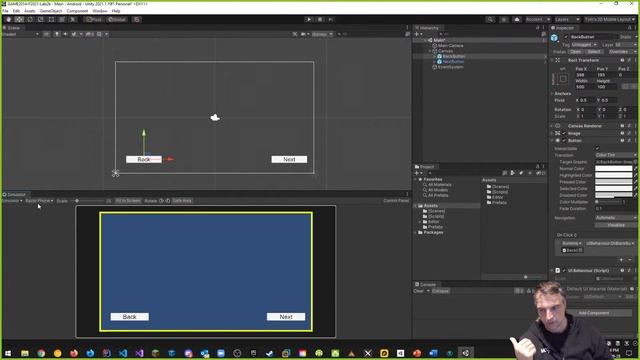Click the Pause button
The width and height of the screenshot is (640, 360).
320,20
